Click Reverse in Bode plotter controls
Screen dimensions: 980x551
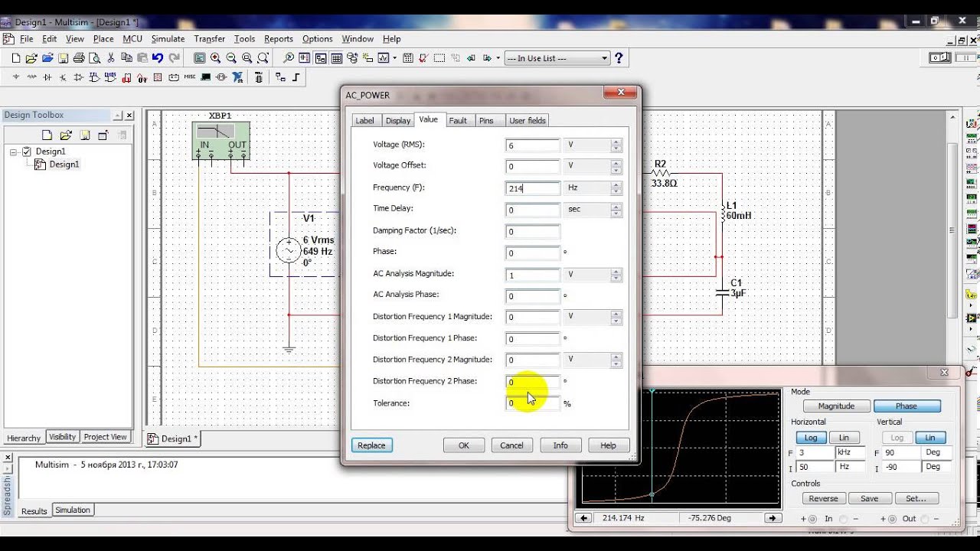(823, 498)
